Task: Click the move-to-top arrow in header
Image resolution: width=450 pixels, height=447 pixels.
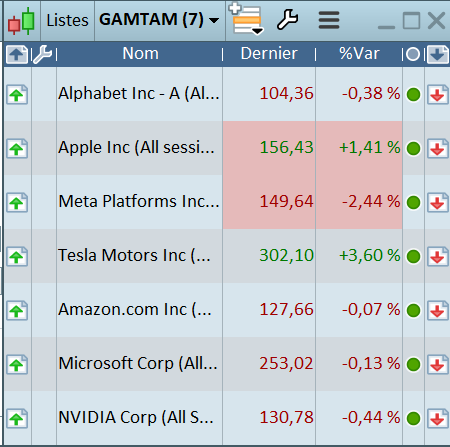Action: [x=17, y=54]
